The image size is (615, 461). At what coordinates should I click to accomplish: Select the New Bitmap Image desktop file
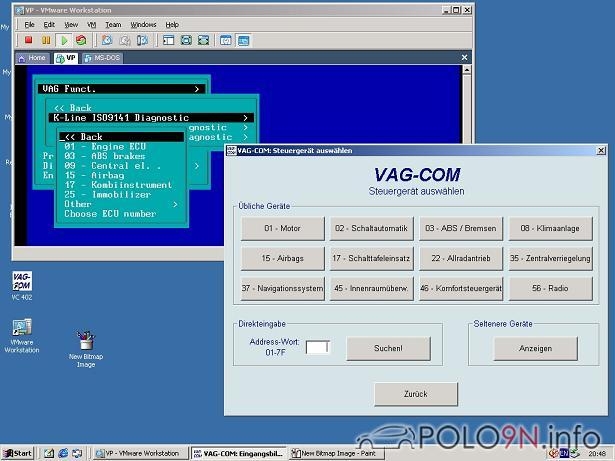point(86,349)
